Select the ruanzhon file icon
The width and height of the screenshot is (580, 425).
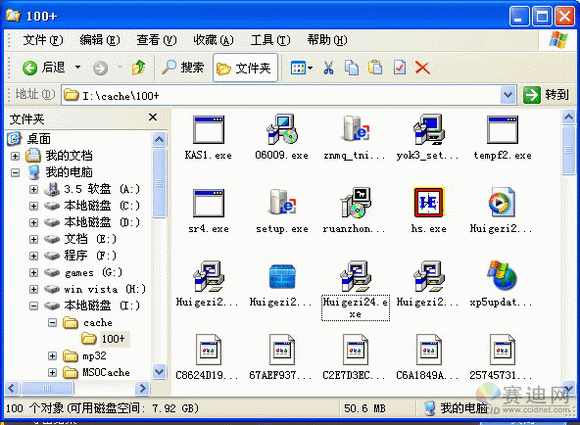click(x=355, y=202)
